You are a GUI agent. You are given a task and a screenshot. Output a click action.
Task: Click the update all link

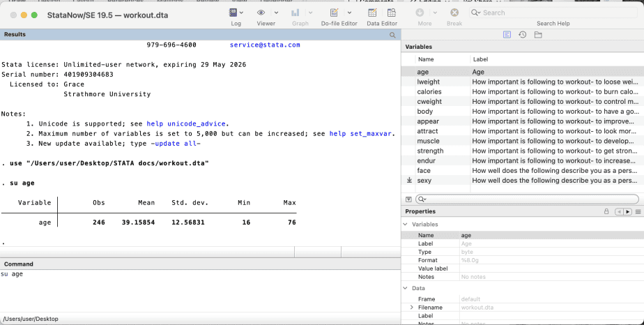(x=176, y=144)
